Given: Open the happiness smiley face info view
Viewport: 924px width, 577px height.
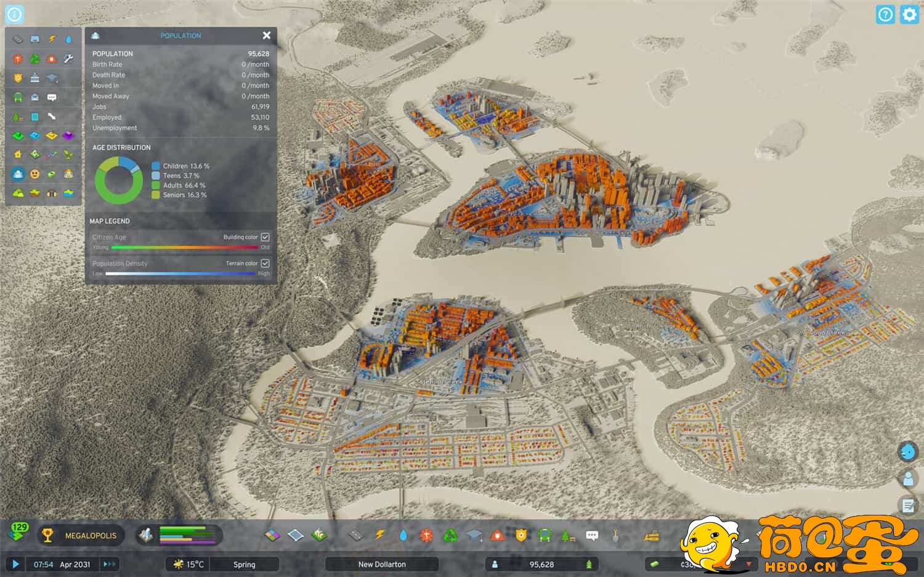Looking at the screenshot, I should point(34,174).
